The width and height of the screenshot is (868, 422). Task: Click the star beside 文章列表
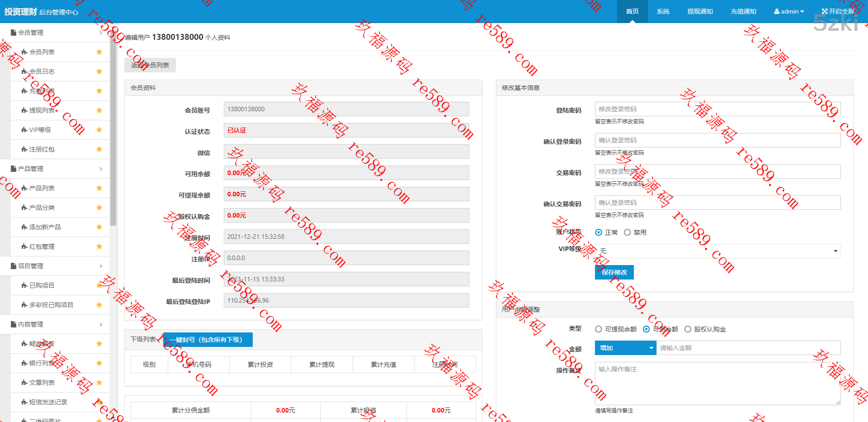(x=99, y=383)
